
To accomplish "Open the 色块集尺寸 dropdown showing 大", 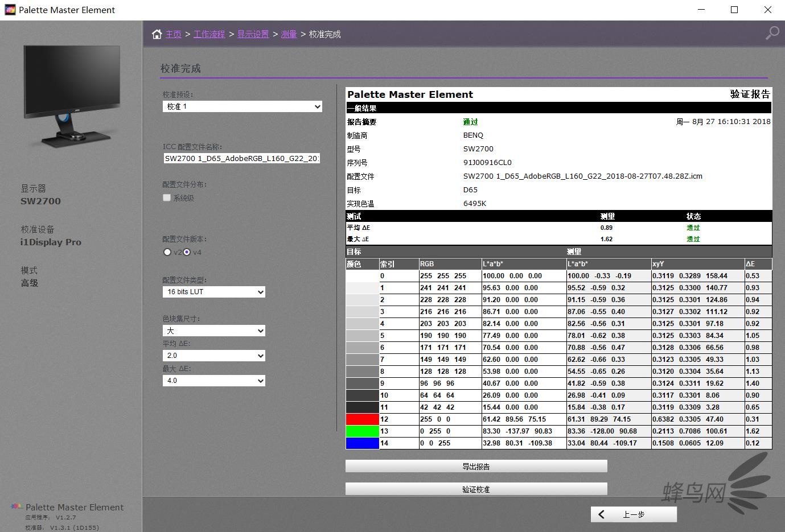I will (x=214, y=331).
